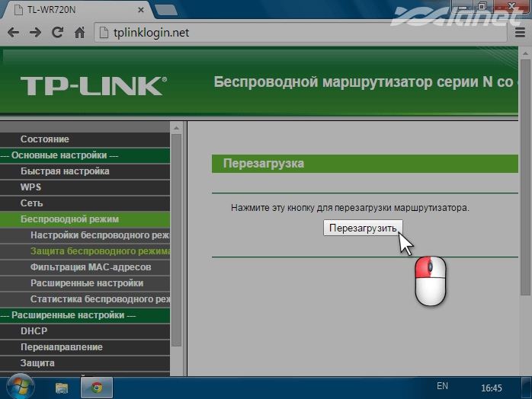Click the browser back arrow

(13, 33)
